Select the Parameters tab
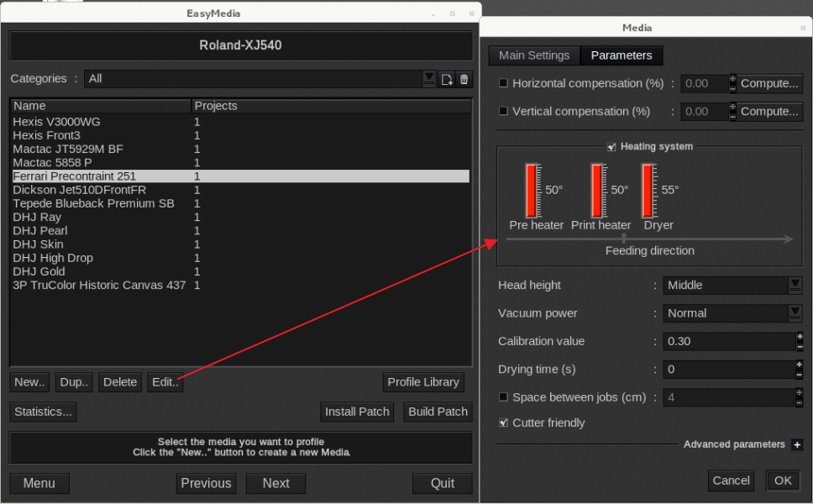 622,55
